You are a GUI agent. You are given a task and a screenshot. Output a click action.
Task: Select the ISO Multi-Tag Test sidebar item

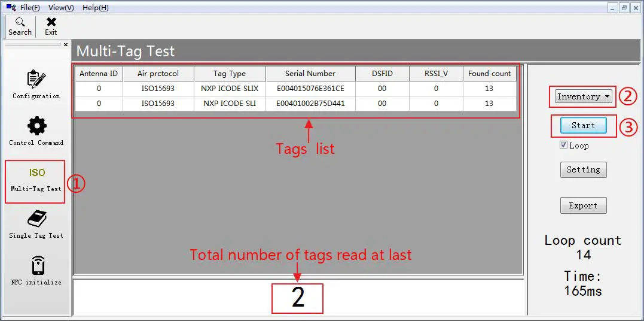[x=35, y=181]
